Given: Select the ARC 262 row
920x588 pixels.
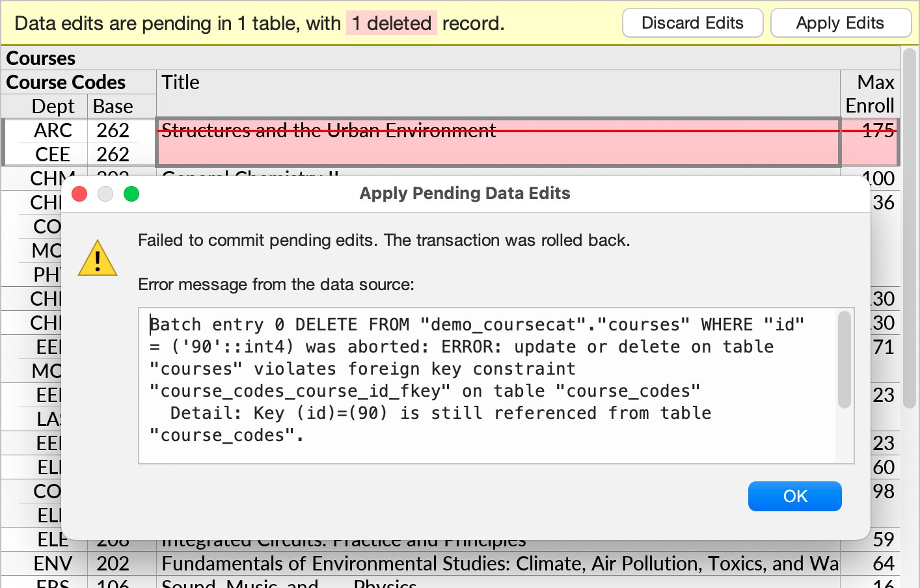Looking at the screenshot, I should tap(54, 130).
